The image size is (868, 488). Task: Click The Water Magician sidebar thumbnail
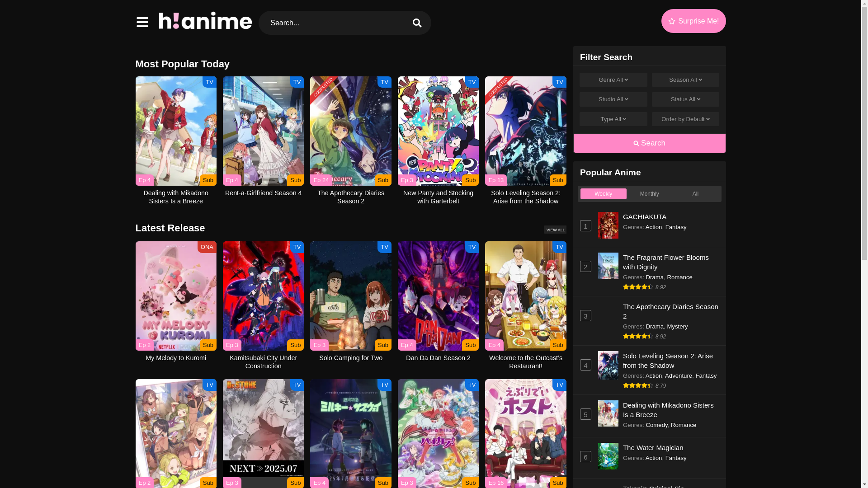click(x=608, y=456)
